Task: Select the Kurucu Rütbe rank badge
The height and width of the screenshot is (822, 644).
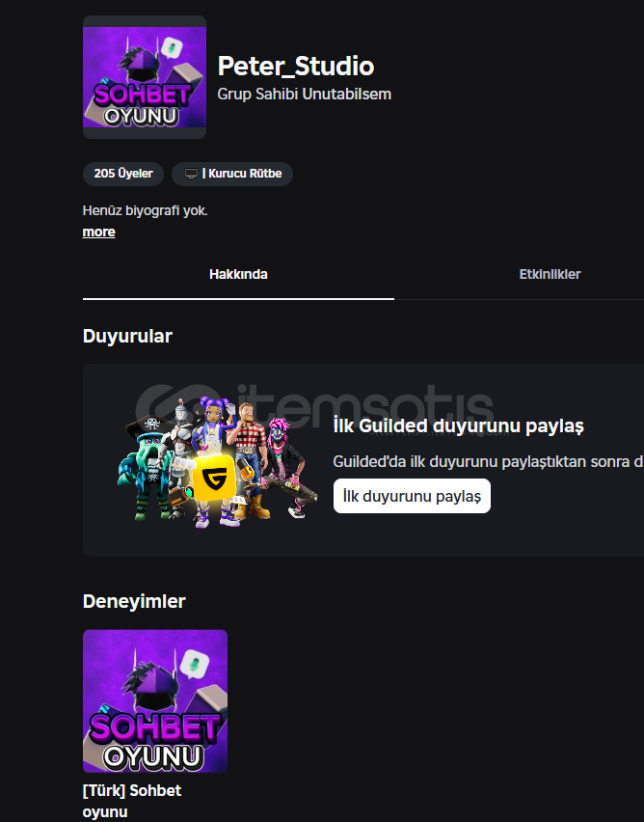Action: [x=232, y=174]
